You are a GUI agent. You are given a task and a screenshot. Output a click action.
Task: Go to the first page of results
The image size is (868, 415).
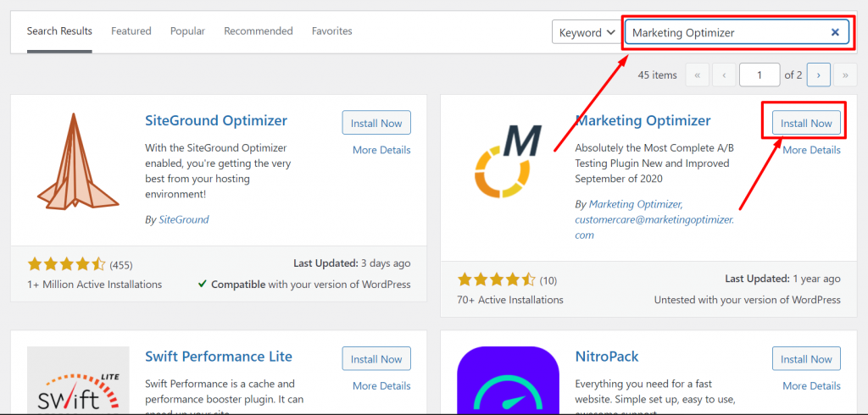[697, 75]
